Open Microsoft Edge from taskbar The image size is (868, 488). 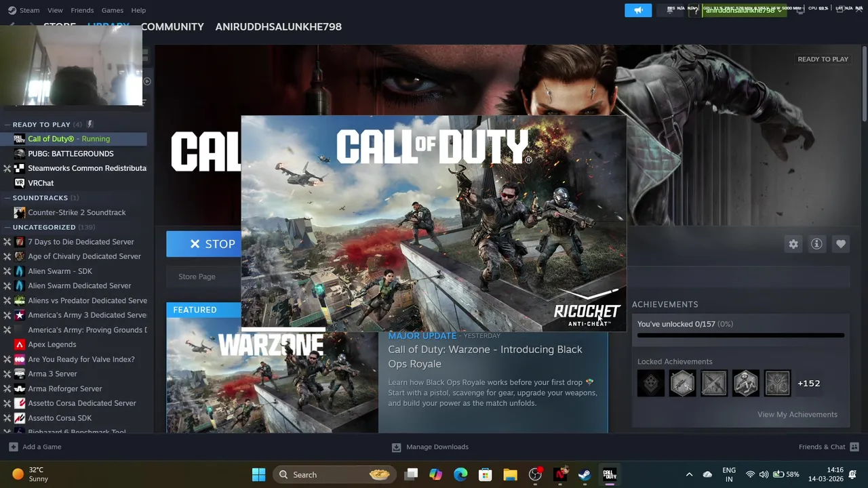click(x=460, y=474)
